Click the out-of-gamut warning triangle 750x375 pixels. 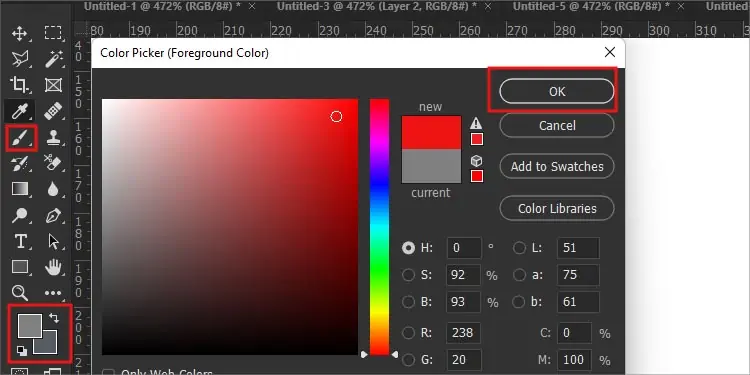click(x=476, y=123)
